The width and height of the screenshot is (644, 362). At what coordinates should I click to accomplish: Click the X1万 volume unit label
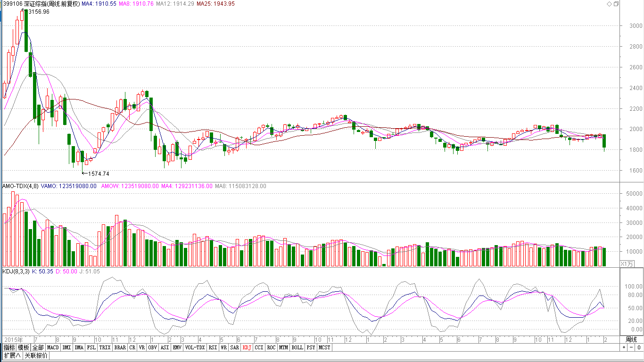pyautogui.click(x=627, y=264)
